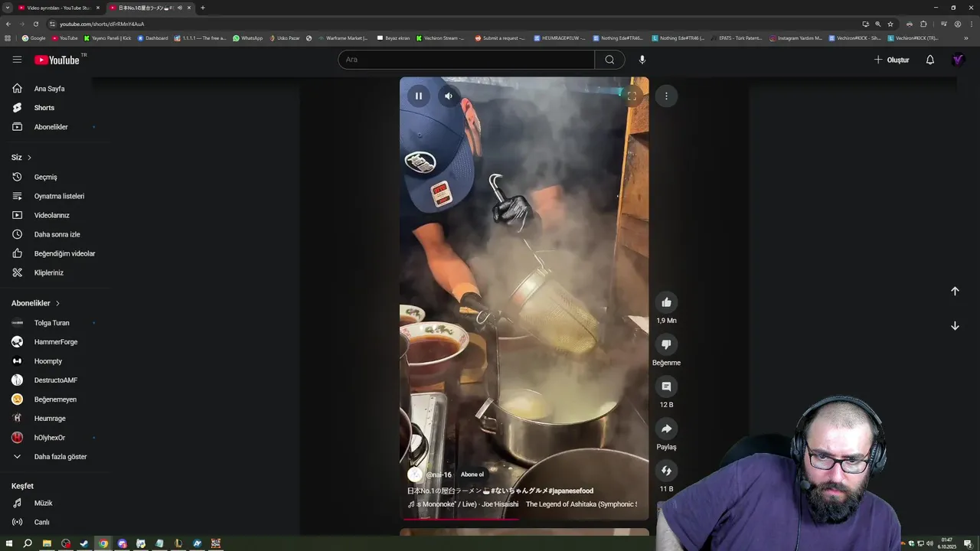
Task: Bookmark this page with star icon
Action: pyautogui.click(x=890, y=24)
